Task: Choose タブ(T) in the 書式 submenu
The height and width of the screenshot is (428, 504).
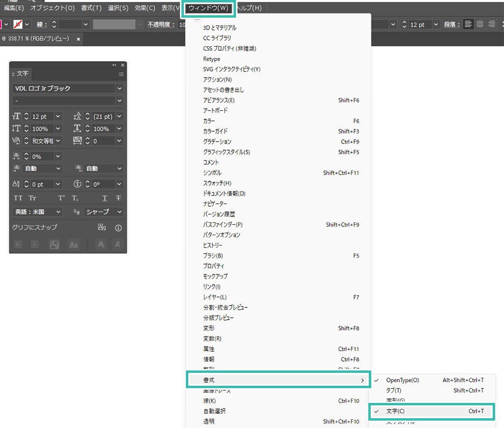Action: tap(432, 391)
